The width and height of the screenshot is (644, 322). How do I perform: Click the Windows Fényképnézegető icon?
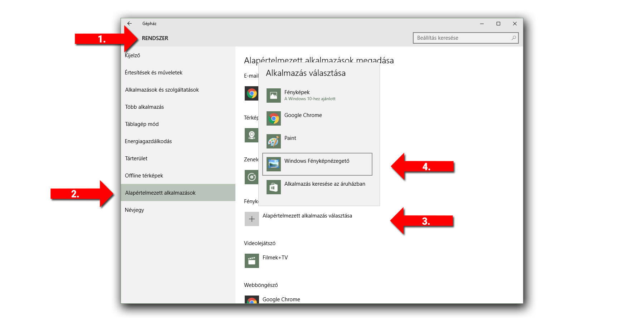pyautogui.click(x=273, y=164)
